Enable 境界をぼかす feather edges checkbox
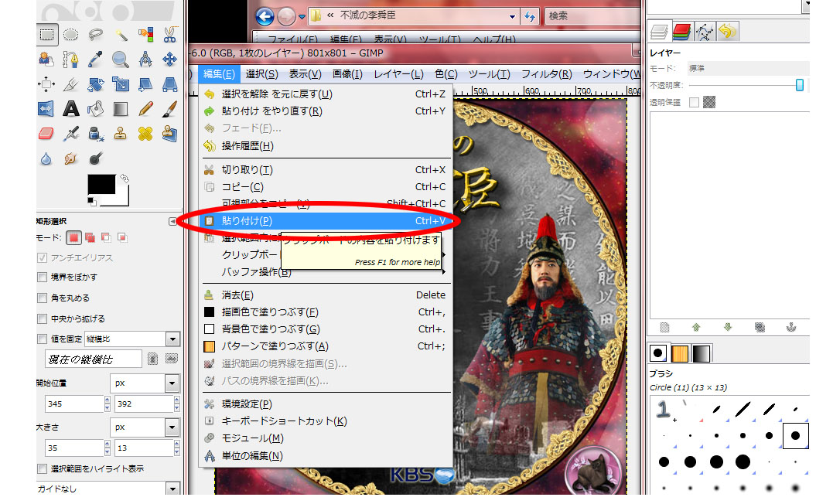 [42, 278]
